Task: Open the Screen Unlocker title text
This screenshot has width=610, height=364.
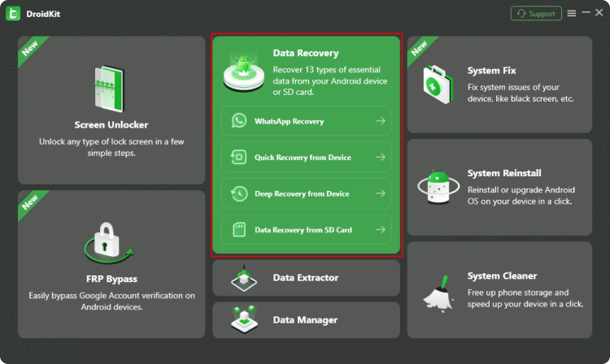Action: click(111, 125)
